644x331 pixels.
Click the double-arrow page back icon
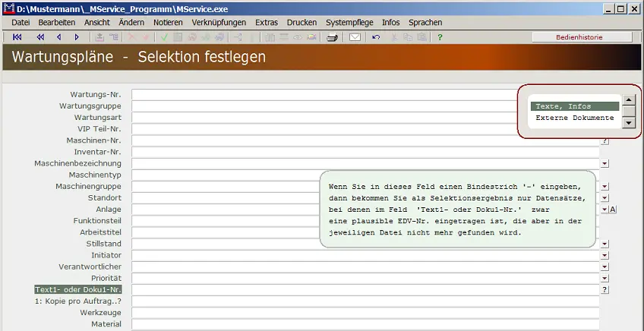click(x=40, y=36)
